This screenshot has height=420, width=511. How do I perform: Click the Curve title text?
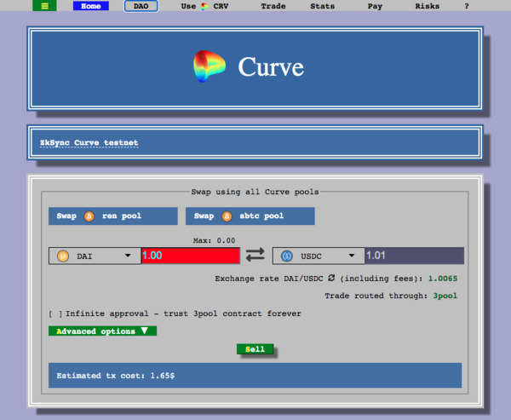click(x=271, y=66)
